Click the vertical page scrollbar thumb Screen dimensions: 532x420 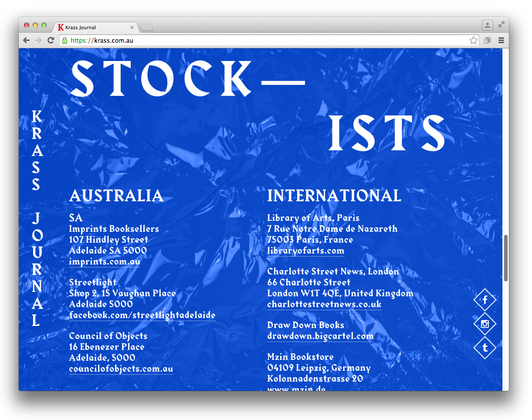tap(505, 258)
